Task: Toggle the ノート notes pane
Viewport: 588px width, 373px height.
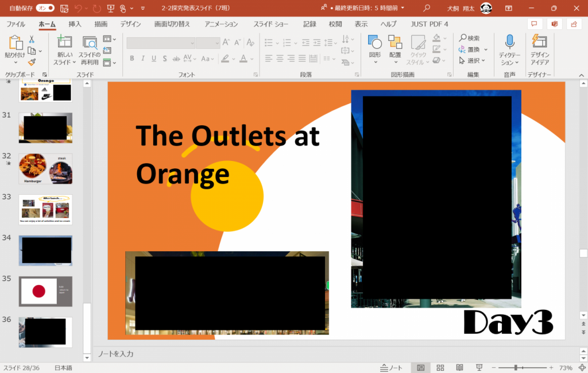Action: coord(392,368)
